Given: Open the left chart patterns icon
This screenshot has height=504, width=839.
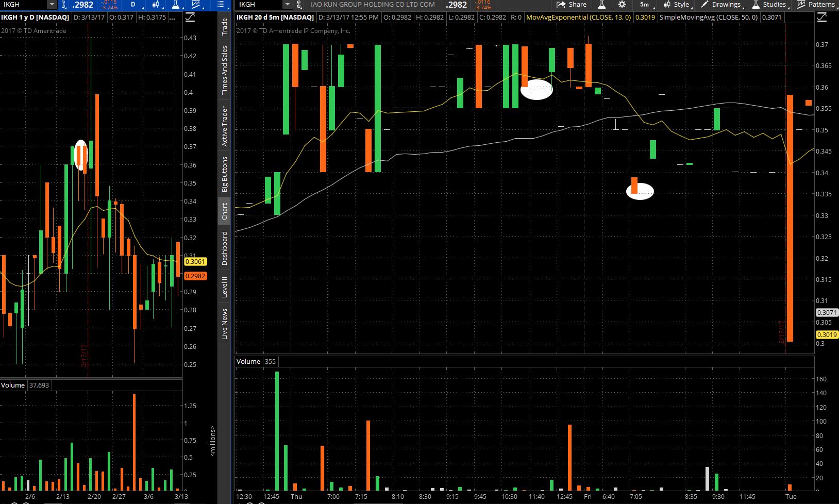Looking at the screenshot, I should (196, 5).
